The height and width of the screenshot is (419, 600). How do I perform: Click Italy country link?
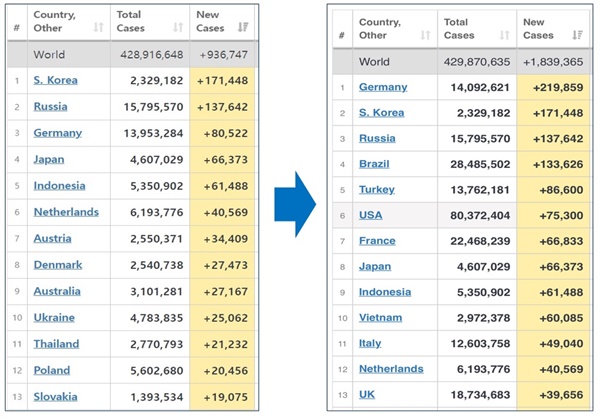pos(370,344)
